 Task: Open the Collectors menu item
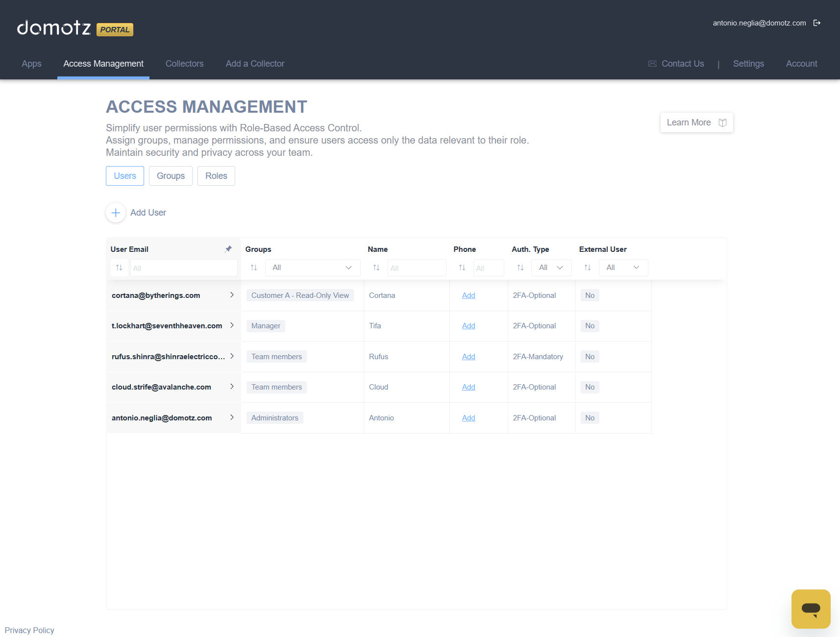click(184, 64)
